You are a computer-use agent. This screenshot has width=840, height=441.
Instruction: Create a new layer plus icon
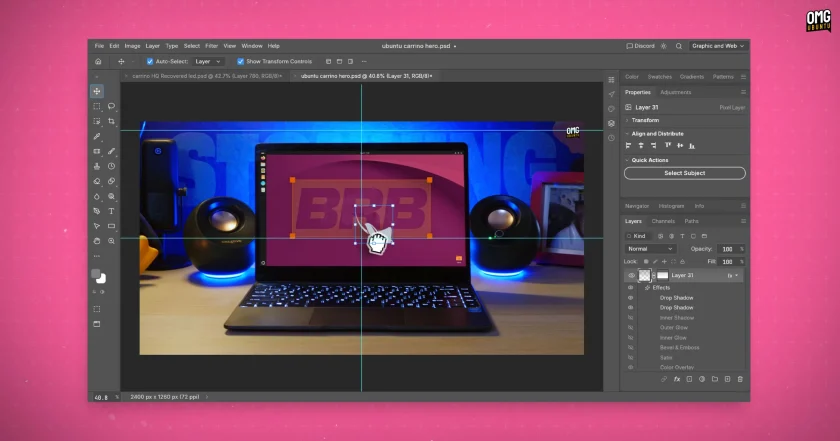tap(728, 379)
